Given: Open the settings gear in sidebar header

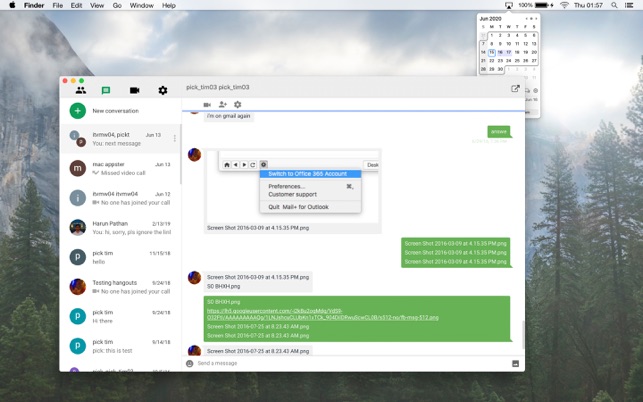Looking at the screenshot, I should [x=163, y=90].
